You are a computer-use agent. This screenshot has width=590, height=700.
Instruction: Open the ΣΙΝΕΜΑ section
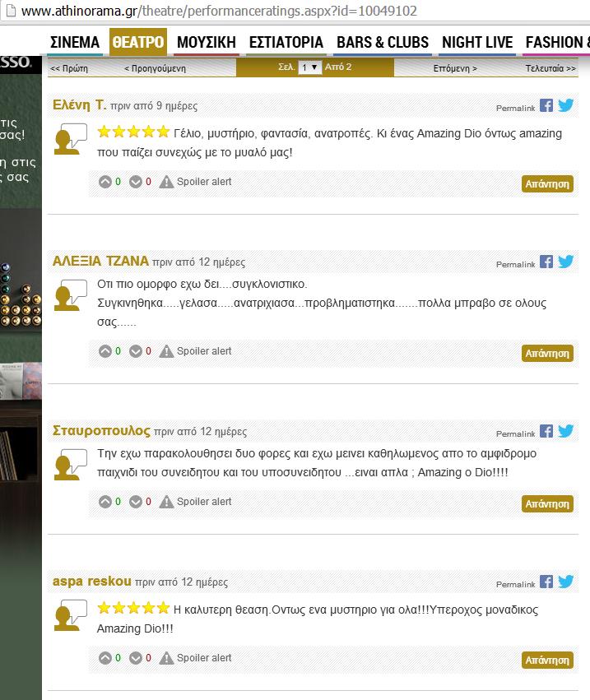(75, 42)
